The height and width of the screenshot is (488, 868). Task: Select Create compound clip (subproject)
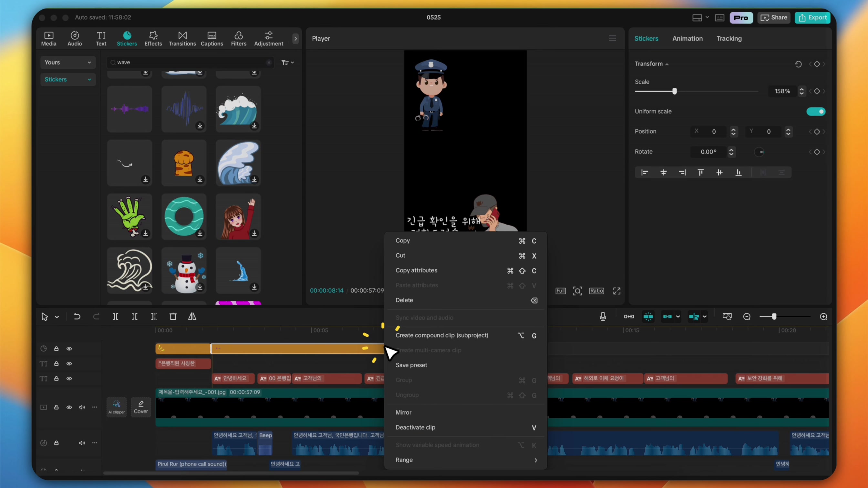pos(466,335)
